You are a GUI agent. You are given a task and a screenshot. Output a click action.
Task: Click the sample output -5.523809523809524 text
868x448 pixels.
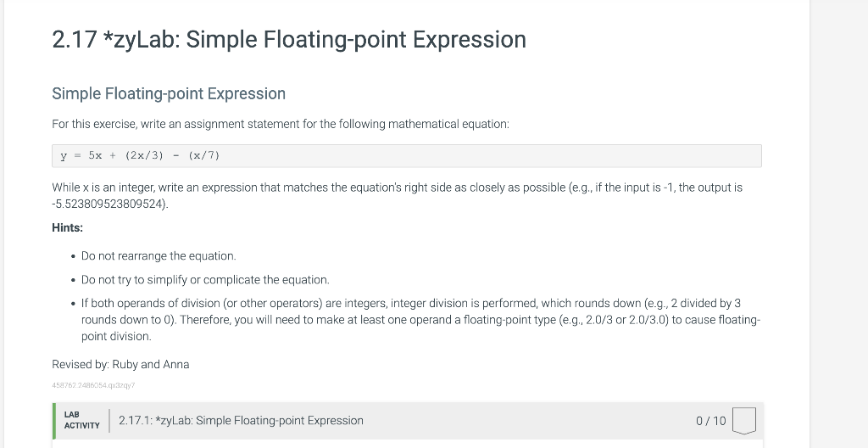(110, 204)
